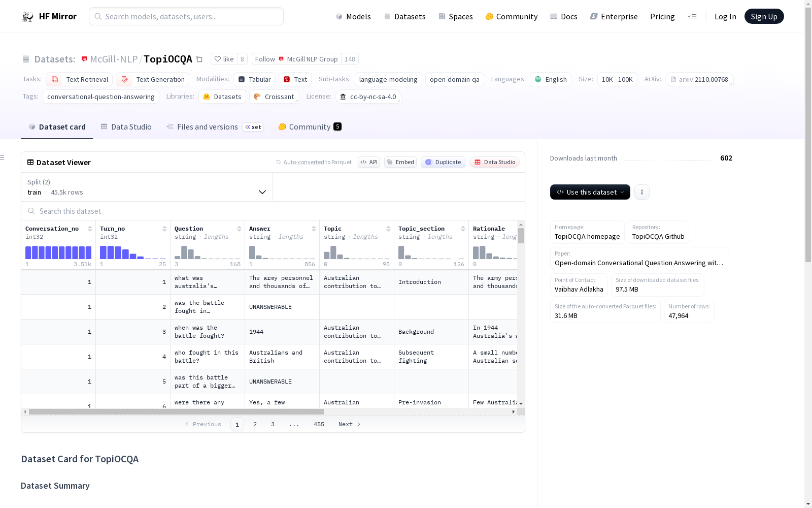This screenshot has height=508, width=812.
Task: Open Enterprise in the top navigation
Action: (614, 17)
